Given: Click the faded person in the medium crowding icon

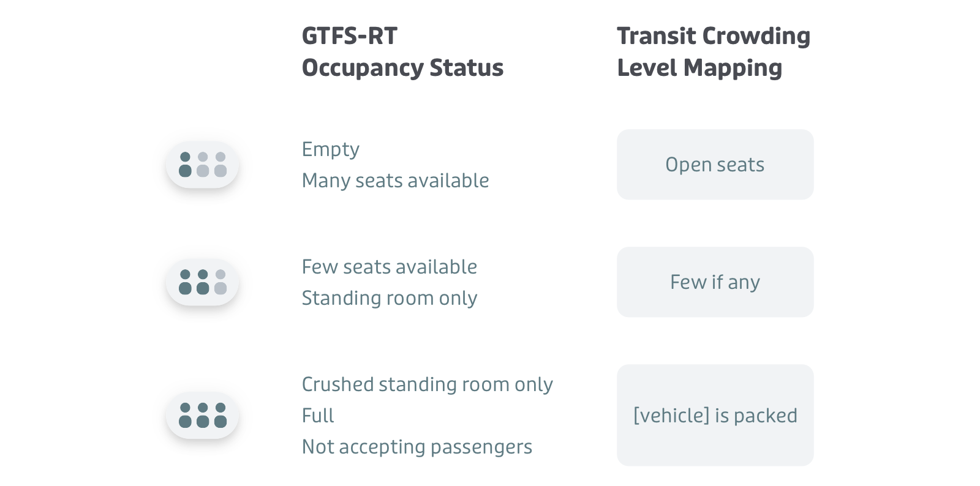Looking at the screenshot, I should [x=221, y=282].
